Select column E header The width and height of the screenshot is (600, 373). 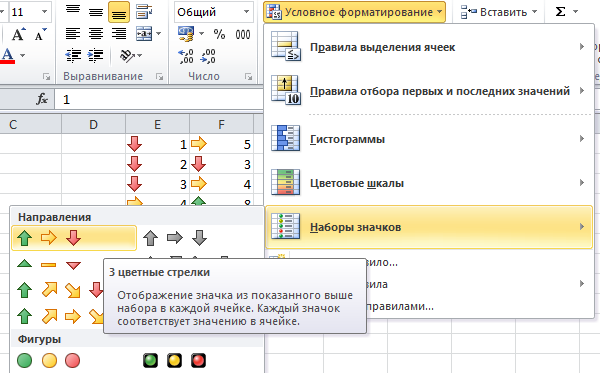click(157, 124)
